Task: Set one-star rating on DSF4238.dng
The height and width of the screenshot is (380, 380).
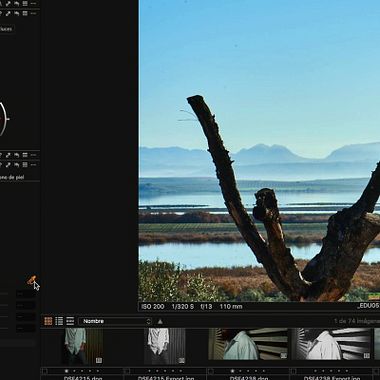Action: pos(232,371)
